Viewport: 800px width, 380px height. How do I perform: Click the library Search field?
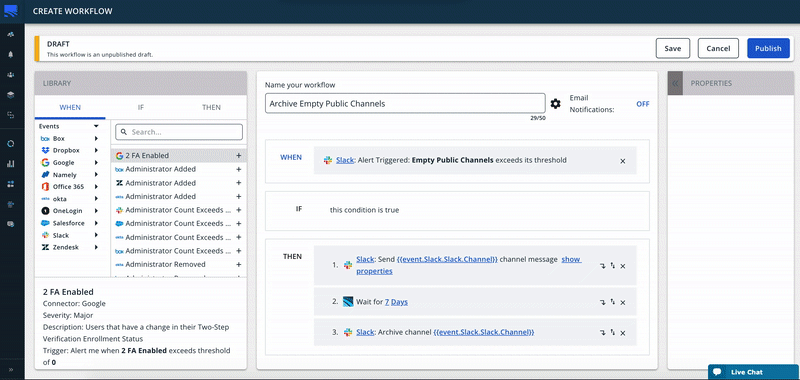click(x=179, y=132)
